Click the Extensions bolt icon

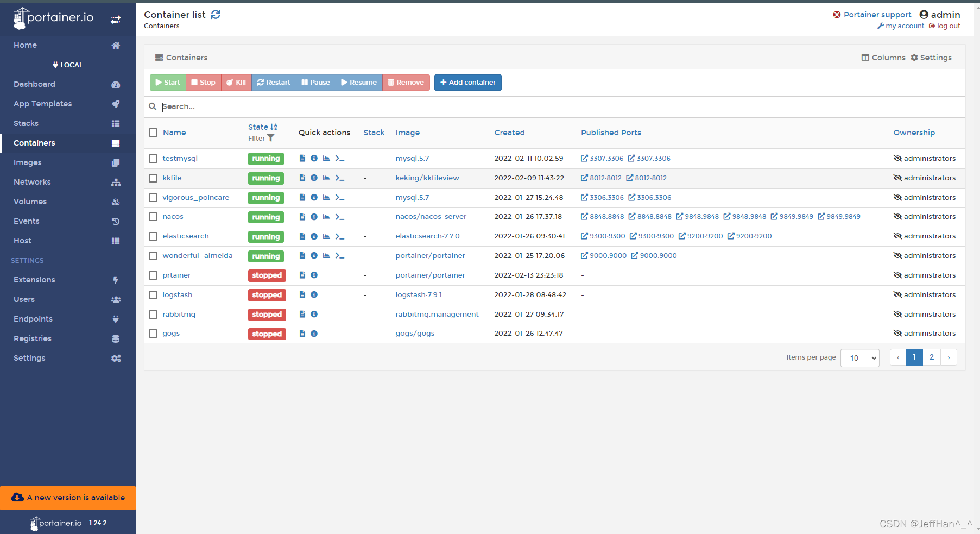click(116, 280)
